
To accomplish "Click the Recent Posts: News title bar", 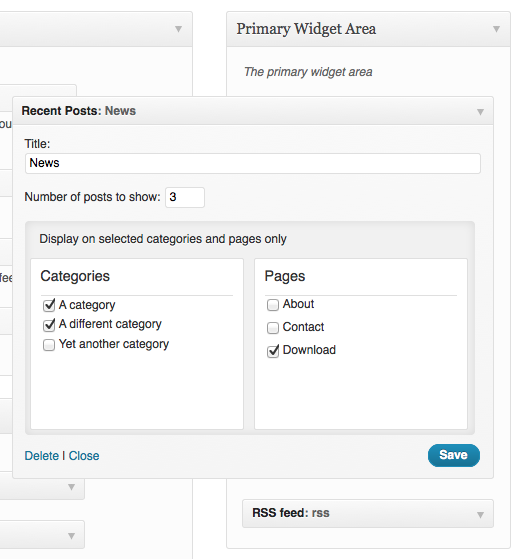I will coord(253,111).
